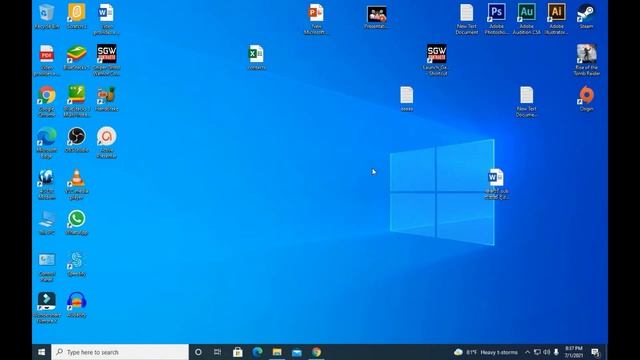The width and height of the screenshot is (640, 360).
Task: Launch the orange Scratch 3 shortcut
Action: [76, 16]
